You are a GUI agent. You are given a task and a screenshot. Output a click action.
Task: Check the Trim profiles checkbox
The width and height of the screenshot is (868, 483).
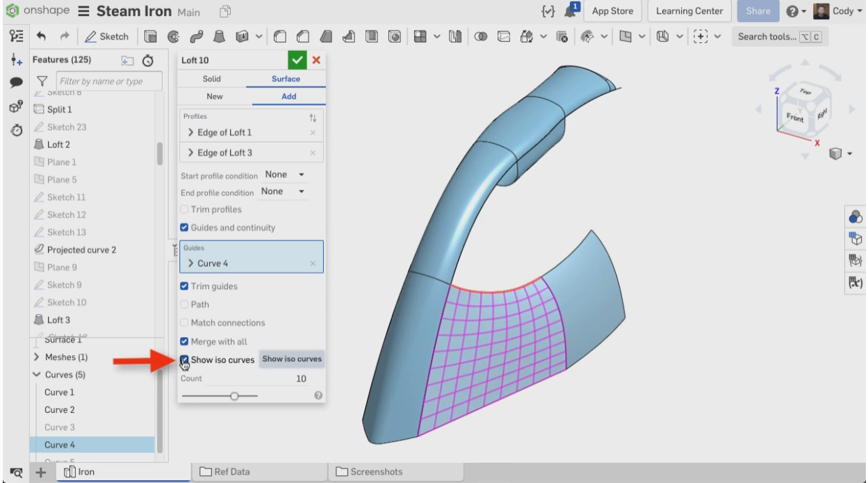[x=184, y=209]
